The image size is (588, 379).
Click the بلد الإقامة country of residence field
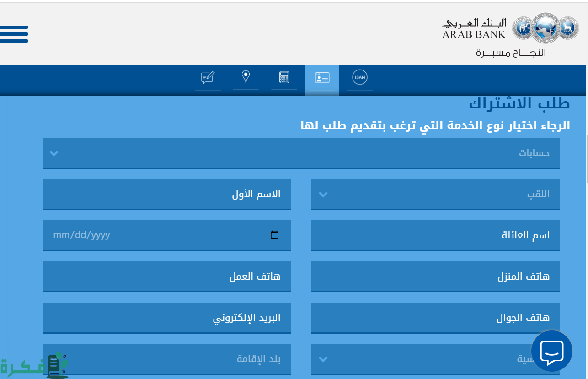pos(166,359)
